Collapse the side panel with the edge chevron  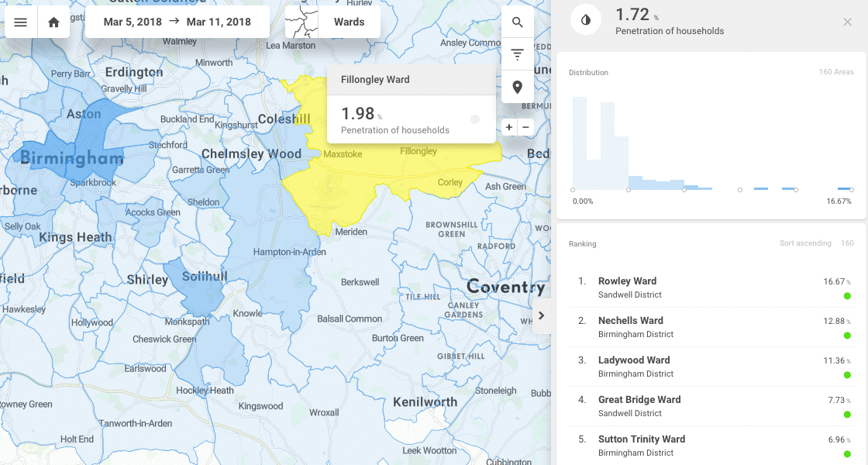541,315
